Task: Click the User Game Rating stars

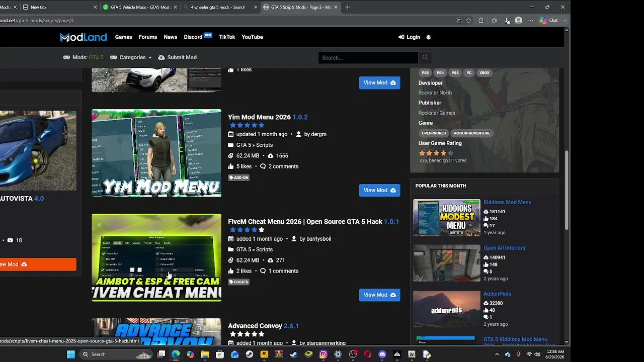Action: point(436,153)
